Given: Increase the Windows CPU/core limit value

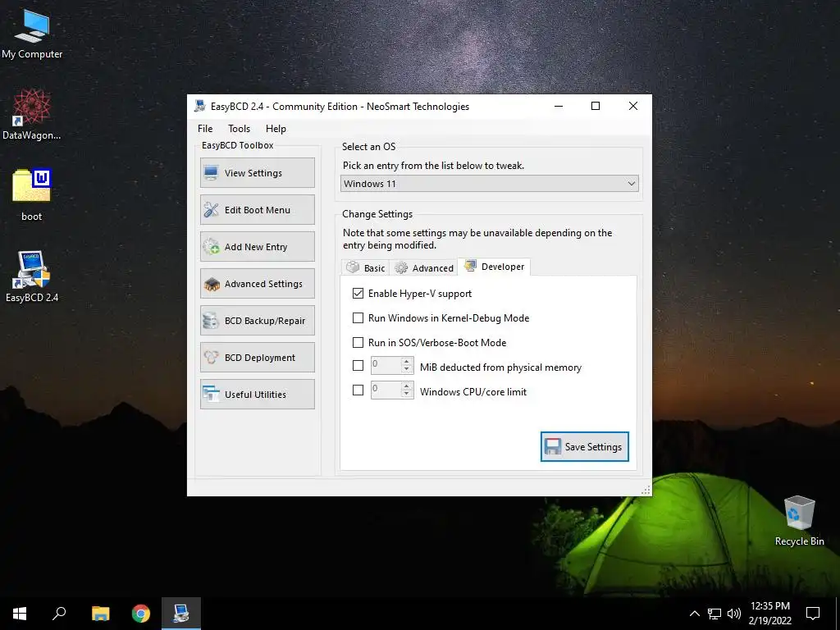Looking at the screenshot, I should click(x=407, y=386).
